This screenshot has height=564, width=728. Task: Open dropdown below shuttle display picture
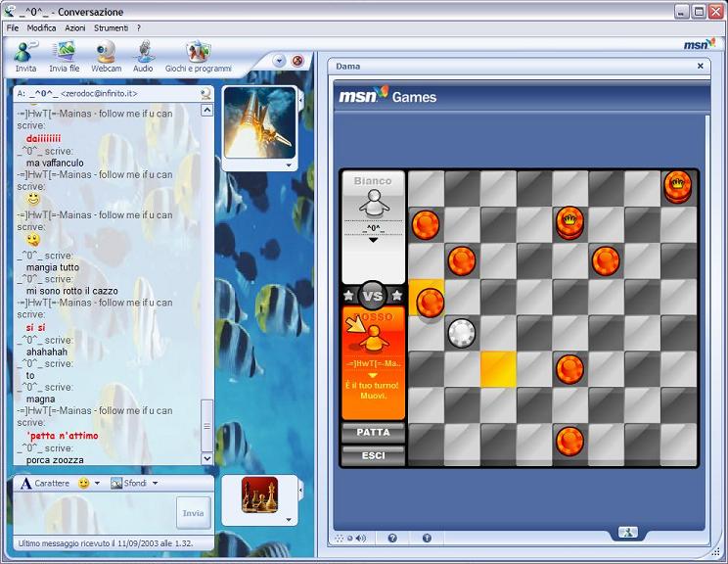tap(289, 165)
